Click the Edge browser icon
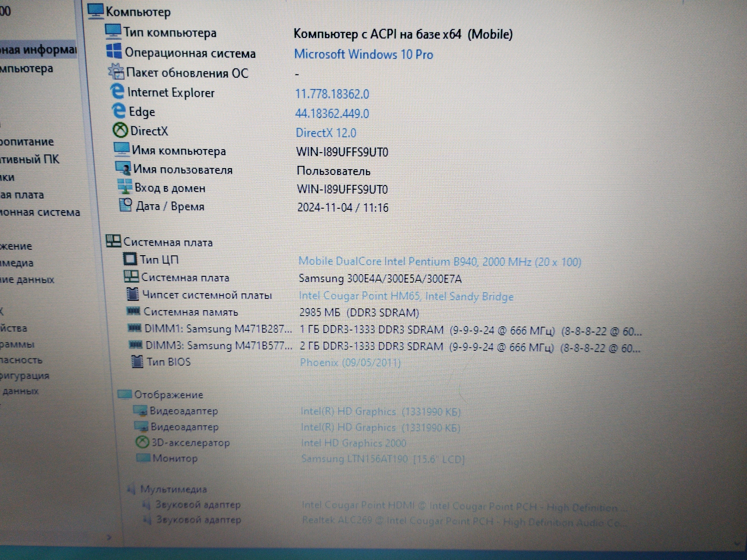The image size is (747, 560). (119, 111)
